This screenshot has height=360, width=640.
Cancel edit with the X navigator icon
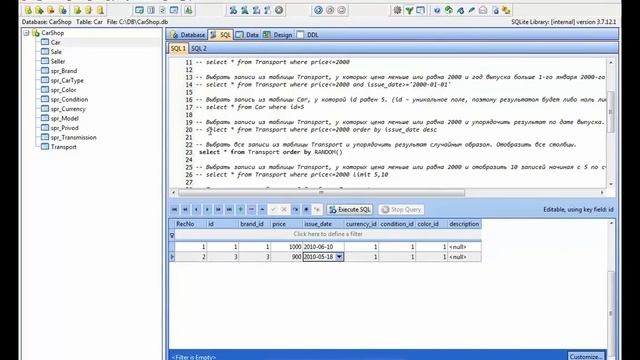point(284,209)
